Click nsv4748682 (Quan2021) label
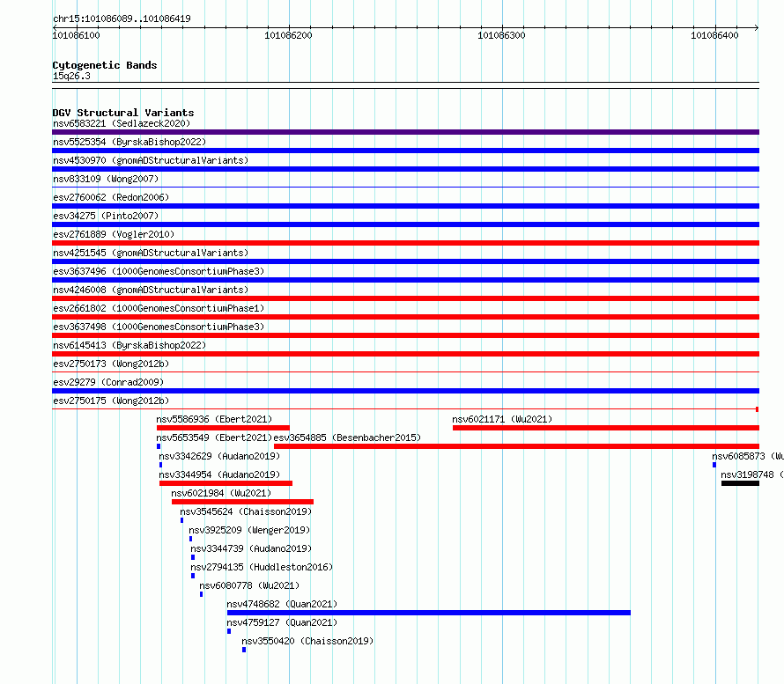 [282, 604]
